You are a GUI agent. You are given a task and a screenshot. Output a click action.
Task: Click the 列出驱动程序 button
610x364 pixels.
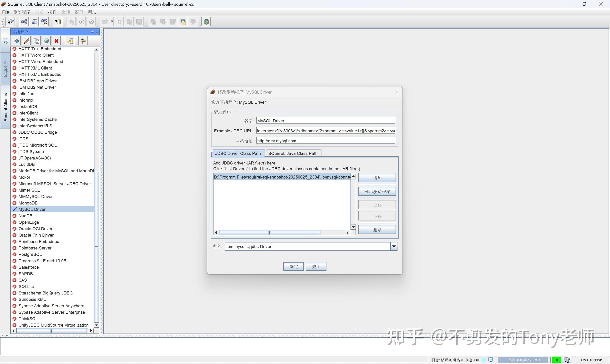(x=377, y=191)
